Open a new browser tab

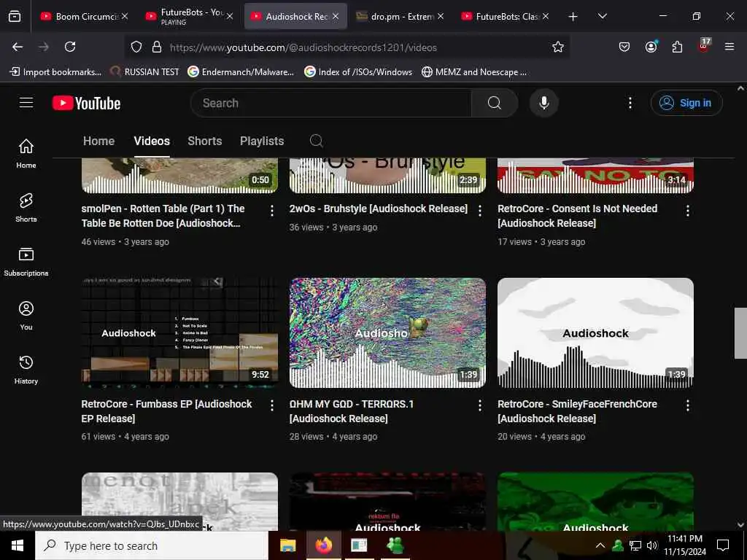[x=573, y=17]
